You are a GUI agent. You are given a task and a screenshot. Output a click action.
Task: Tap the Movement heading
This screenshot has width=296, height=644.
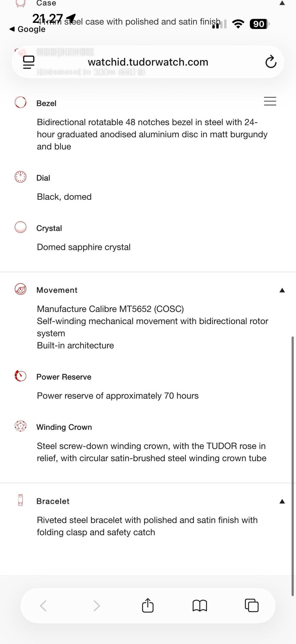(x=57, y=290)
